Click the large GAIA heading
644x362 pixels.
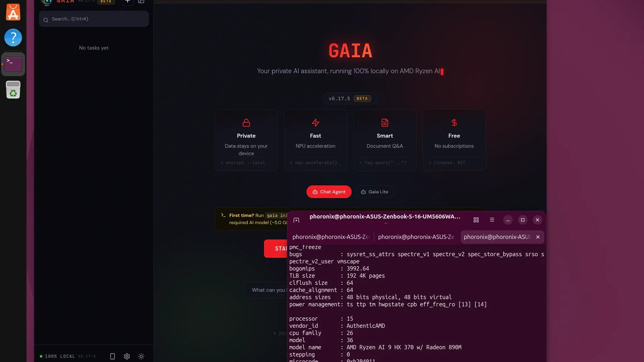350,51
